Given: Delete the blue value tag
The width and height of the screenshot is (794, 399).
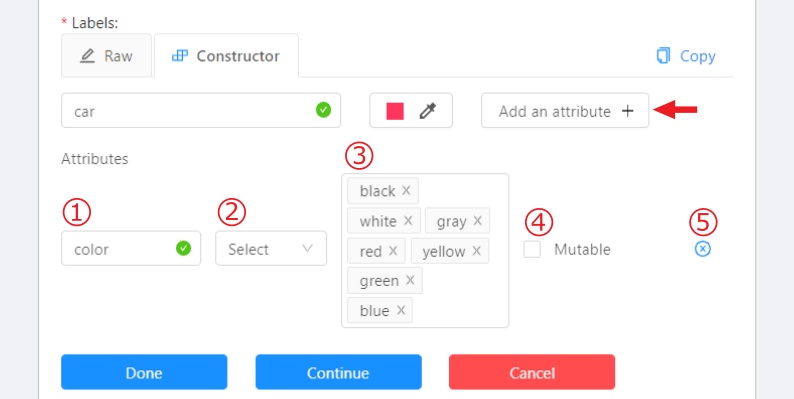Looking at the screenshot, I should tap(401, 310).
